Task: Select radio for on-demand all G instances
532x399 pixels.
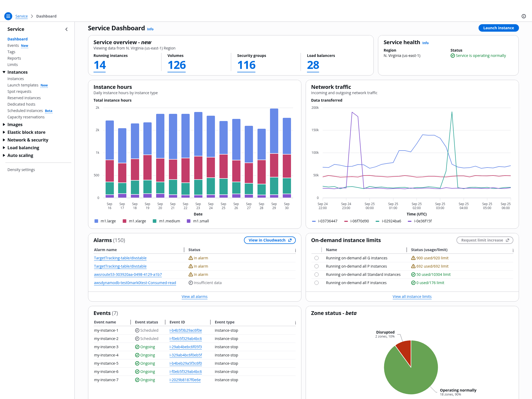Action: tap(316, 258)
